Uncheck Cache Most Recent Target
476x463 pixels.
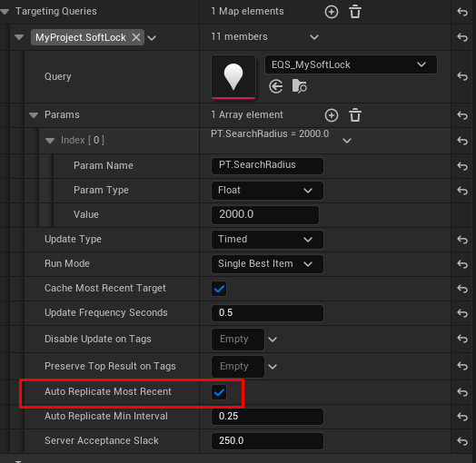[219, 289]
